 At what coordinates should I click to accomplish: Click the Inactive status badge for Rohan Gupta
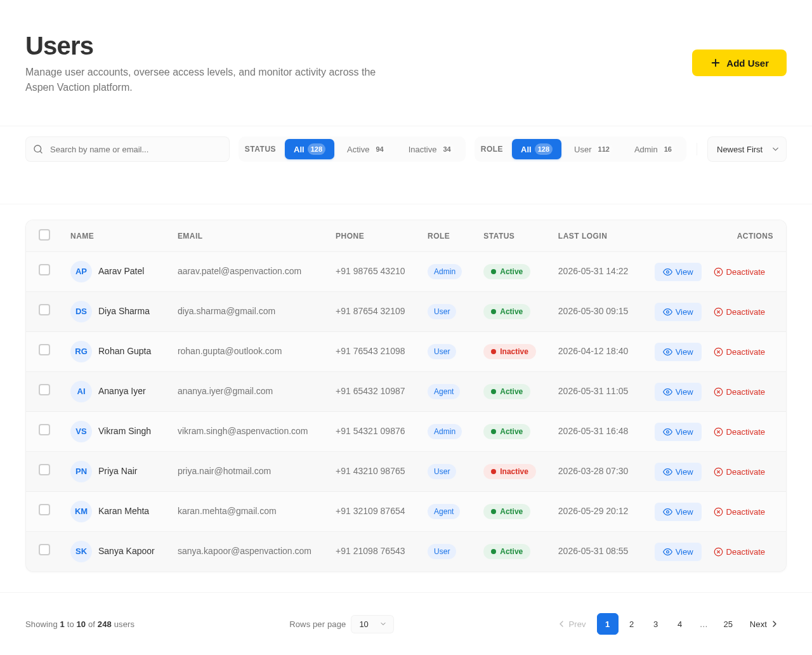[x=509, y=352]
